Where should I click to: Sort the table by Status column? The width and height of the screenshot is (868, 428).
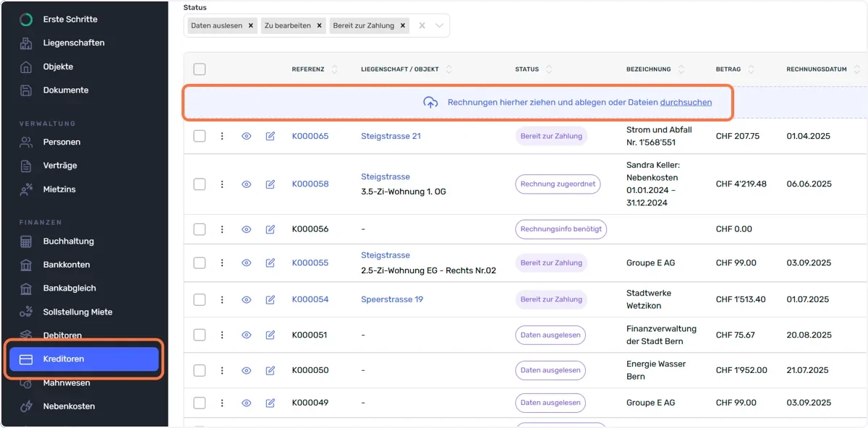pos(549,69)
